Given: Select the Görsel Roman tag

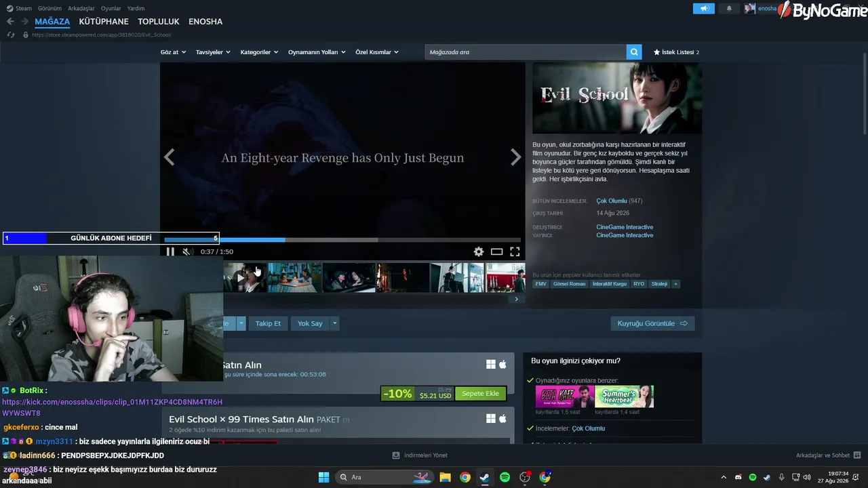Looking at the screenshot, I should pos(569,284).
